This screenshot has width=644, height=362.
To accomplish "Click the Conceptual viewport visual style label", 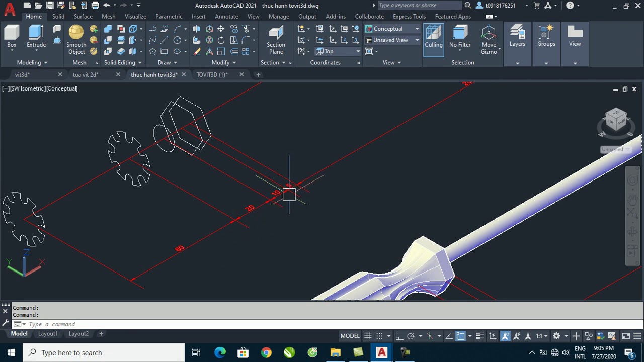I will pyautogui.click(x=62, y=88).
